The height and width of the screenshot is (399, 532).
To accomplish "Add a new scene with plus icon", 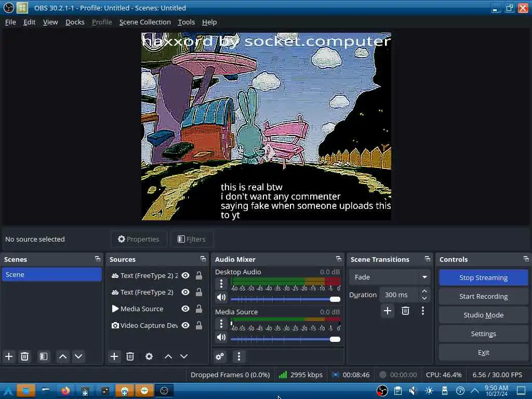I will point(9,356).
